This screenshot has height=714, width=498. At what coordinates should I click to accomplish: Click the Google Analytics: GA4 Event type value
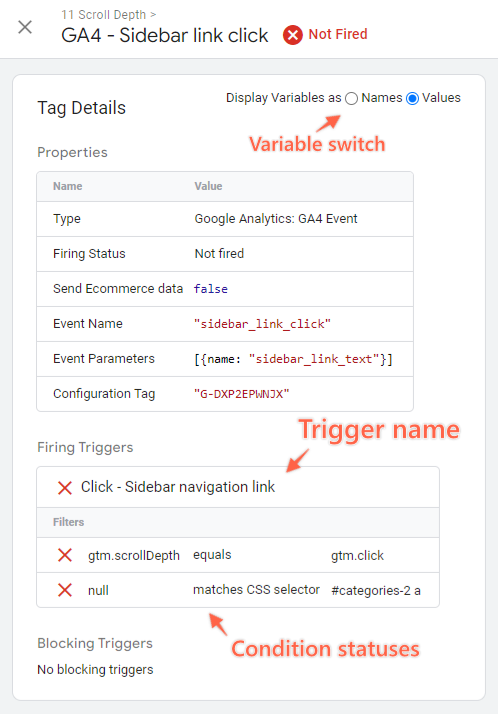click(x=276, y=219)
